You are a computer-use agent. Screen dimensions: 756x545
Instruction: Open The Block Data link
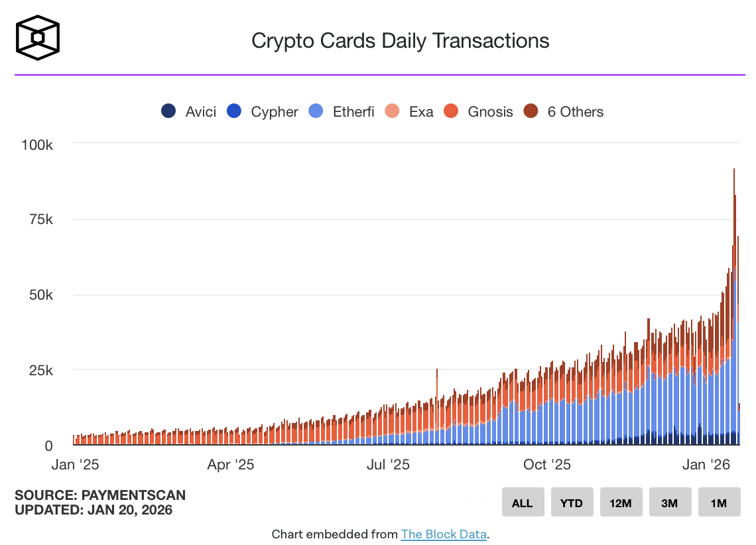(444, 534)
